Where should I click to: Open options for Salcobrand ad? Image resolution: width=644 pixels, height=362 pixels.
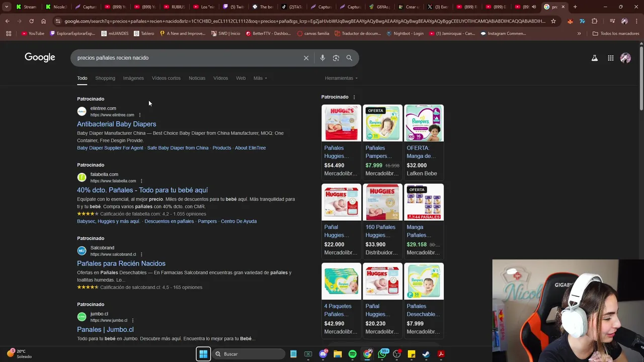(141, 254)
